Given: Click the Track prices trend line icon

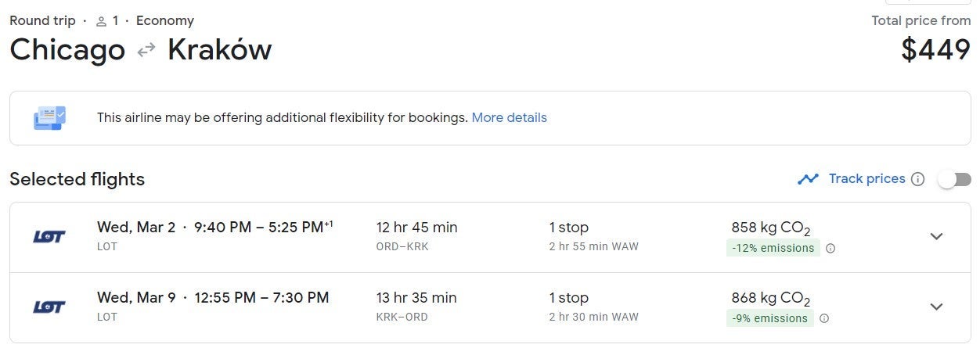Looking at the screenshot, I should [808, 179].
